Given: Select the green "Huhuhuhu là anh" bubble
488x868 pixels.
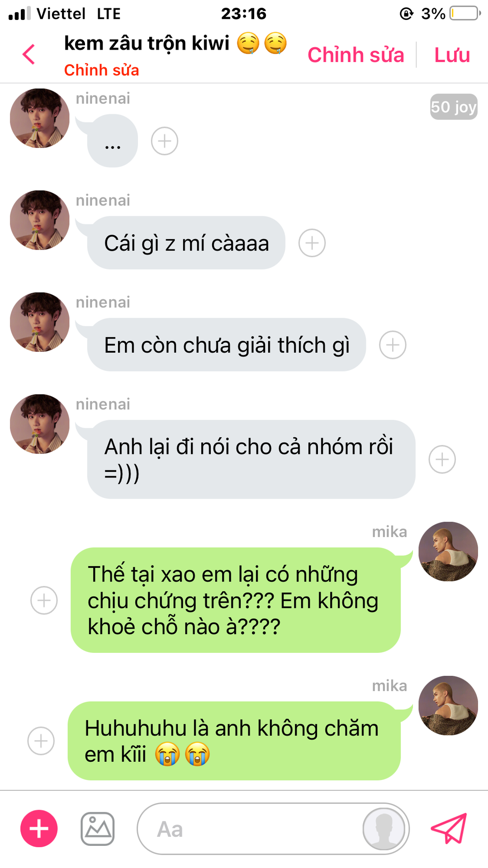Looking at the screenshot, I should [x=234, y=741].
